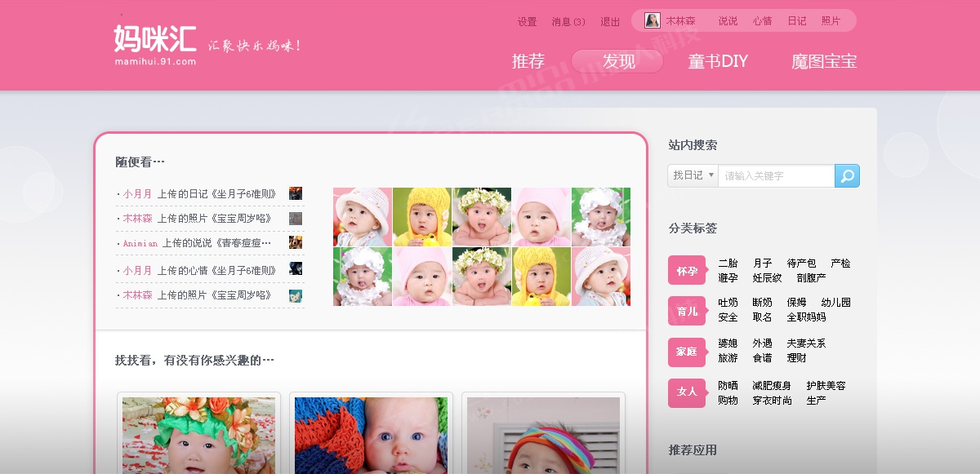Image resolution: width=980 pixels, height=474 pixels.
Task: Open the 理财 tag
Action: 797,358
